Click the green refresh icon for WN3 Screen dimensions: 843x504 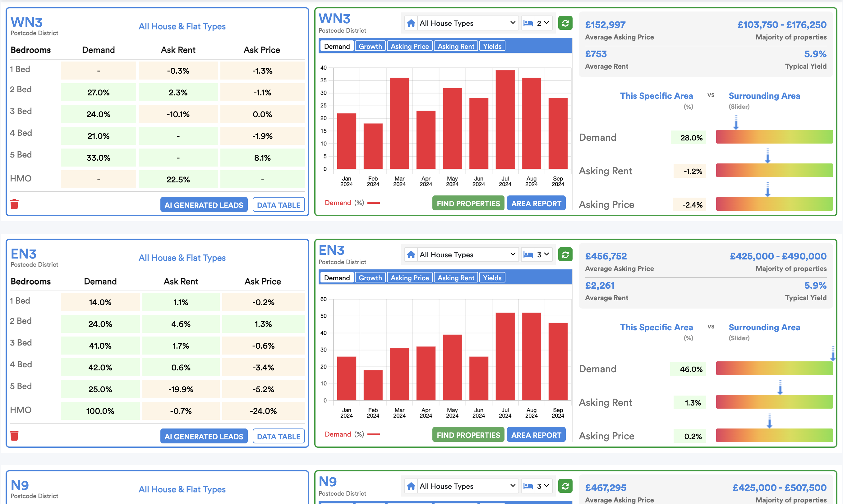click(x=565, y=23)
